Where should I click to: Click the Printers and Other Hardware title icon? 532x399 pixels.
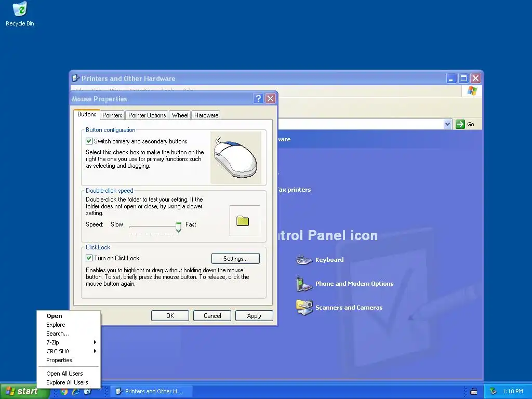tap(75, 78)
